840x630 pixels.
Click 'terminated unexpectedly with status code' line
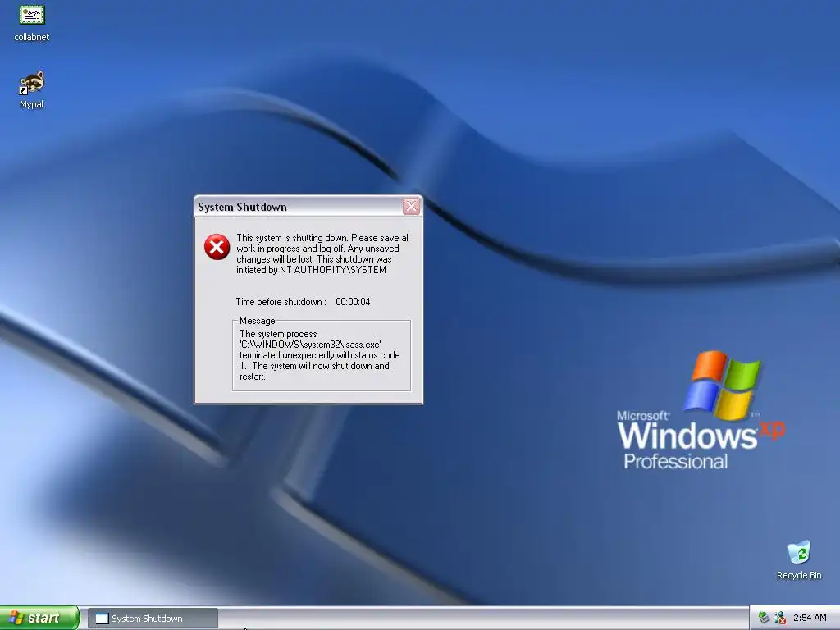[x=320, y=355]
